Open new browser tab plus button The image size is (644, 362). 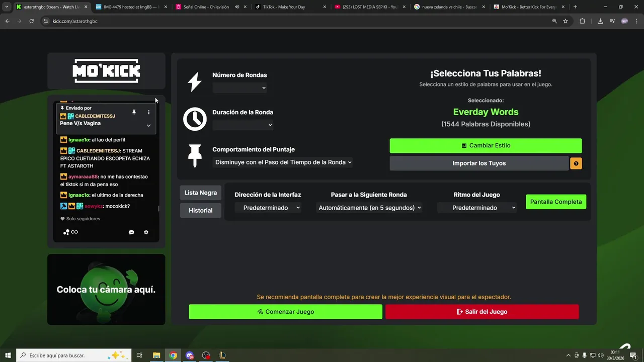click(575, 7)
